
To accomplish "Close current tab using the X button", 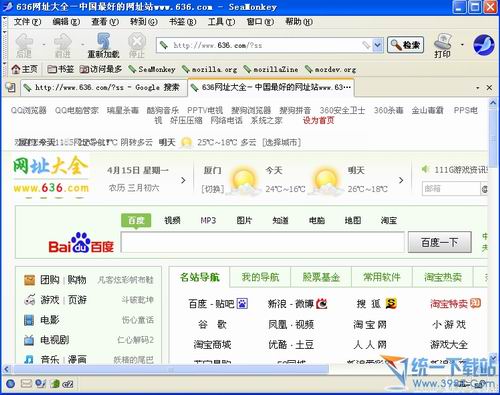I will [489, 88].
